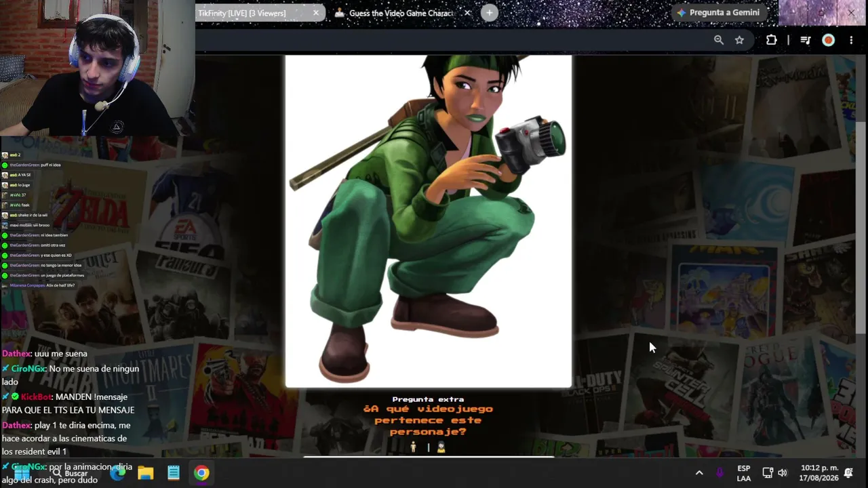Click the left player figure icon below the question

coord(413,447)
